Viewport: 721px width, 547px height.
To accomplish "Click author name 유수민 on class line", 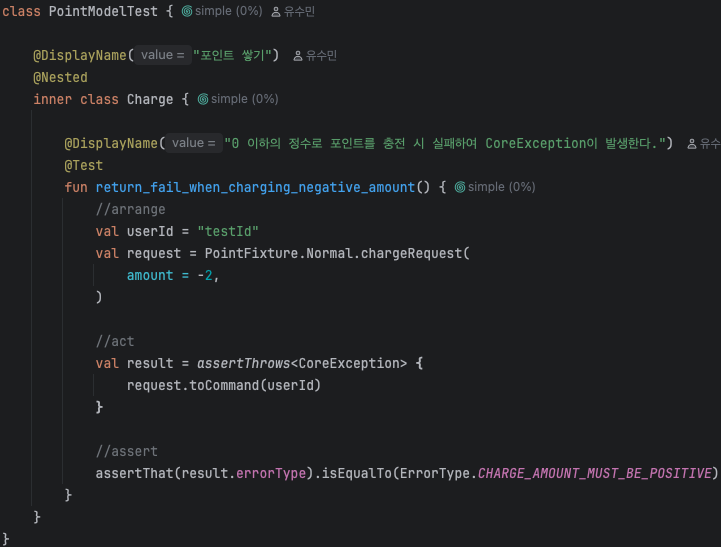I will tap(299, 11).
